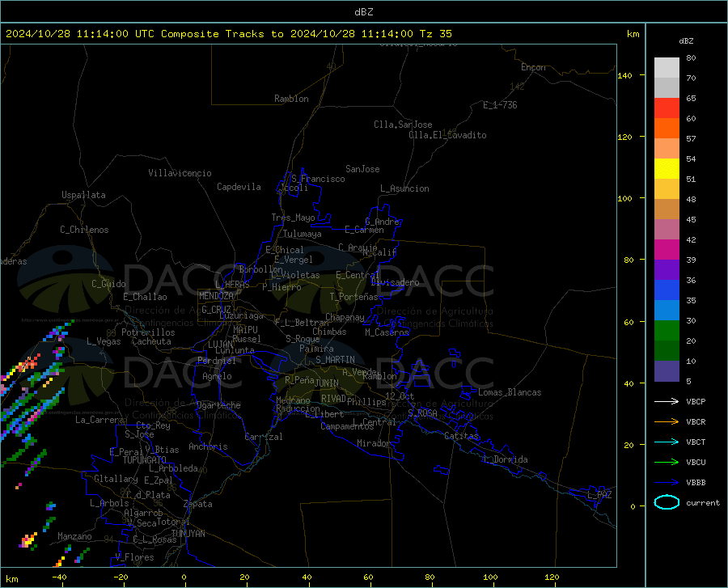This screenshot has height=588, width=728.
Task: Click the L_PAZ map label
Action: click(599, 495)
